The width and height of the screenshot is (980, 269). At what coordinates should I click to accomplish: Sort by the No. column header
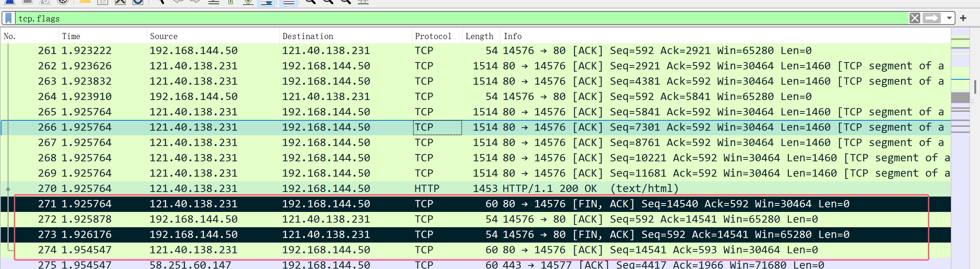[30, 36]
